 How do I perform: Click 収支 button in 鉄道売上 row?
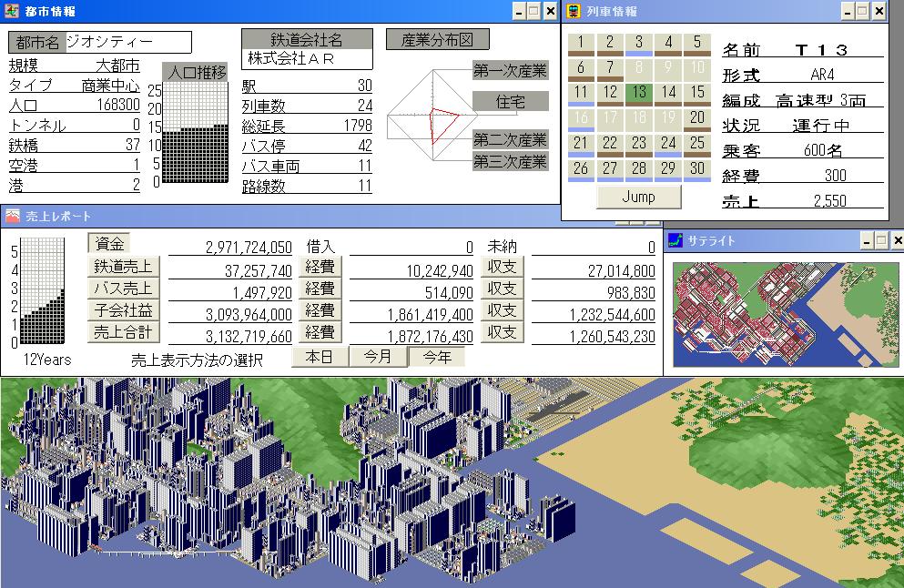(x=502, y=267)
